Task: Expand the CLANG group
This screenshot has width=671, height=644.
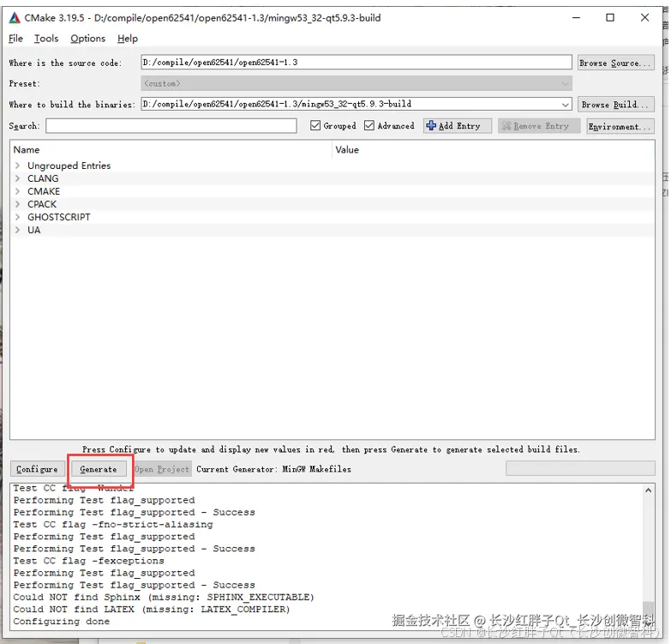Action: [17, 178]
